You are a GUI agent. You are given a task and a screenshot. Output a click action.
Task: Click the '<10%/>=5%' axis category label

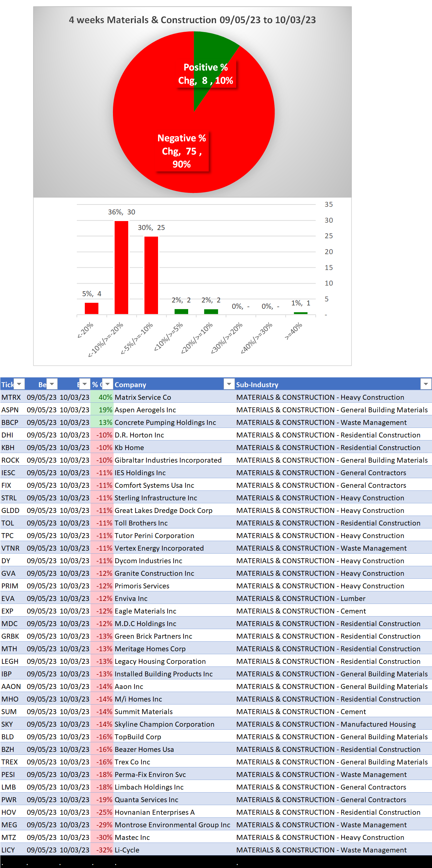168,336
